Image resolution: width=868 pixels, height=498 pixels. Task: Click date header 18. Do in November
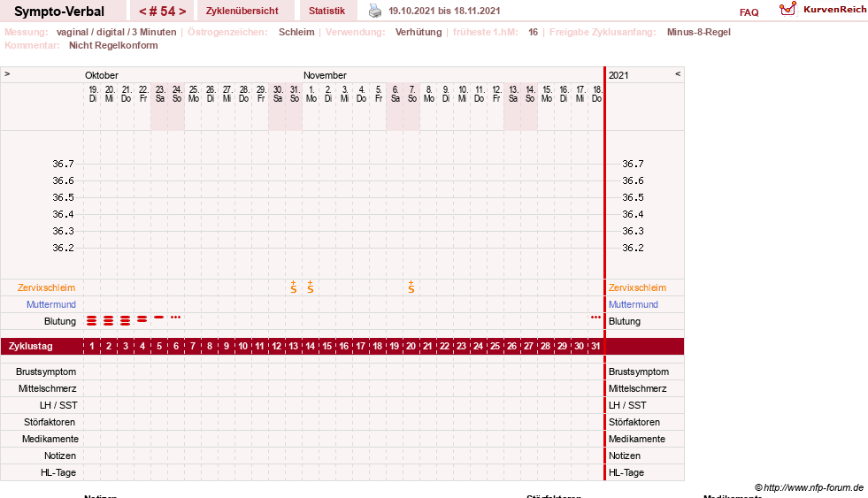tap(596, 94)
